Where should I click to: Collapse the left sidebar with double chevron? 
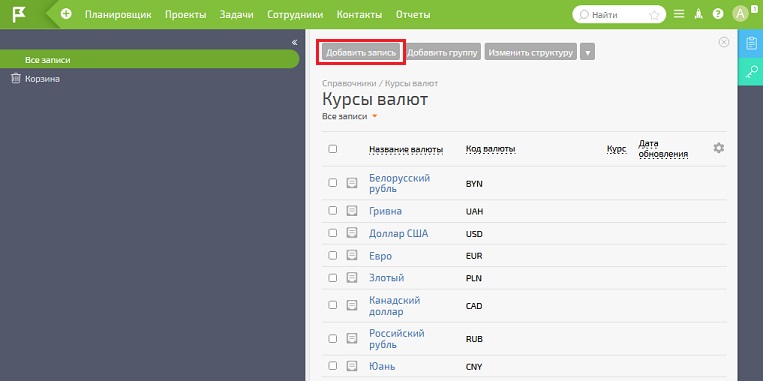pos(294,42)
